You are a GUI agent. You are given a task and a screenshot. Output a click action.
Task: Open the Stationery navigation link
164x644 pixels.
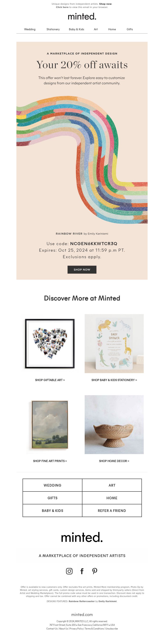(53, 29)
